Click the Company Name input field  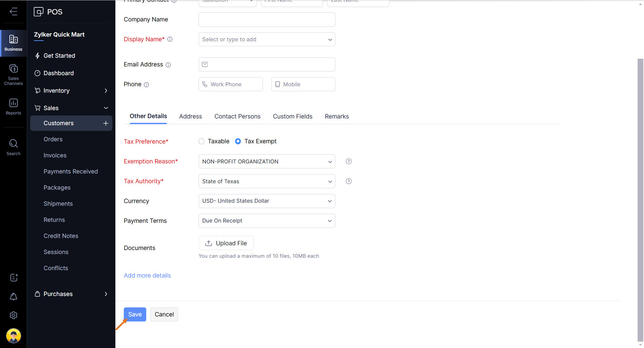pyautogui.click(x=267, y=19)
